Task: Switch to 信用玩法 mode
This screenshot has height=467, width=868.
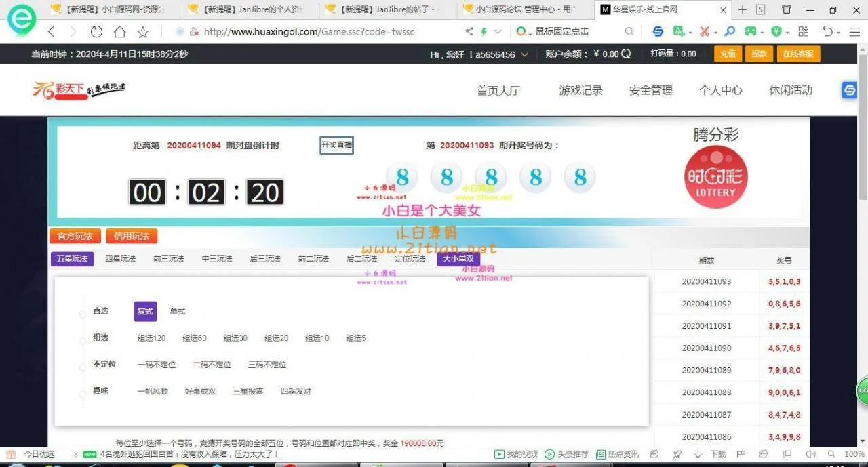Action: [x=132, y=237]
